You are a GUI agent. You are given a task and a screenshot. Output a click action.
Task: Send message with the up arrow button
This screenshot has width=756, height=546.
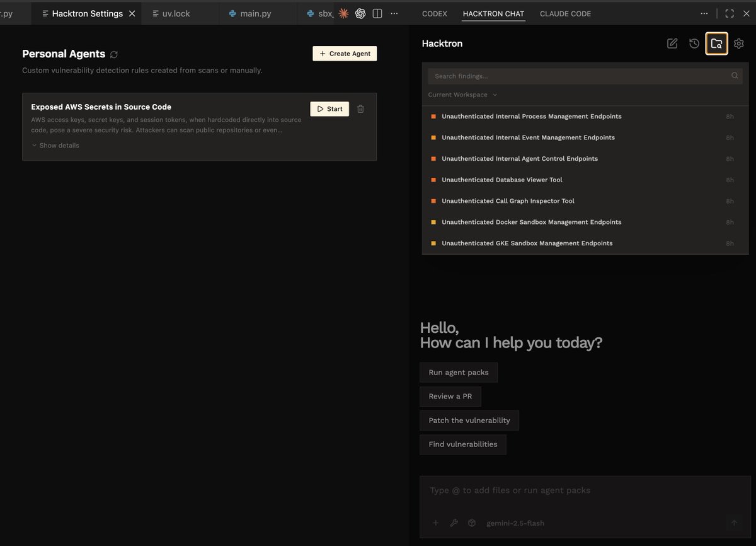tap(734, 523)
